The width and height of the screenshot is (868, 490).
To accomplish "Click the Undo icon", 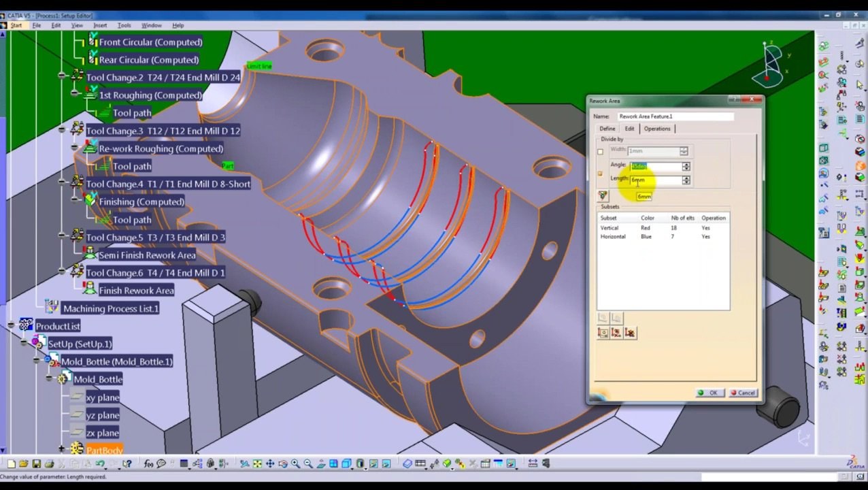I will [100, 465].
